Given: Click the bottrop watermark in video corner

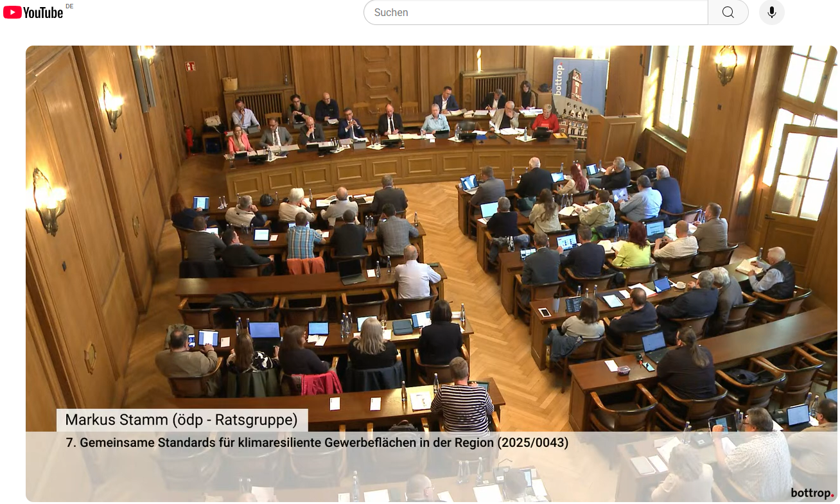Looking at the screenshot, I should [812, 492].
